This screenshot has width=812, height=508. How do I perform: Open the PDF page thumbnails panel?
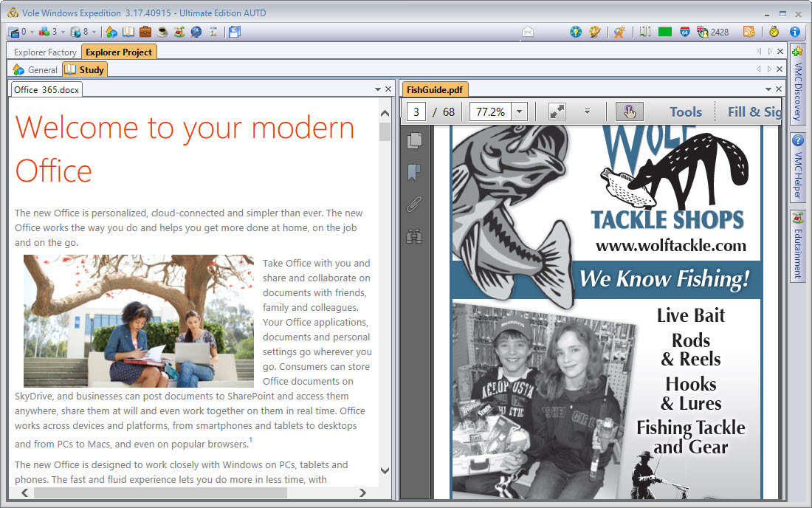coord(414,140)
